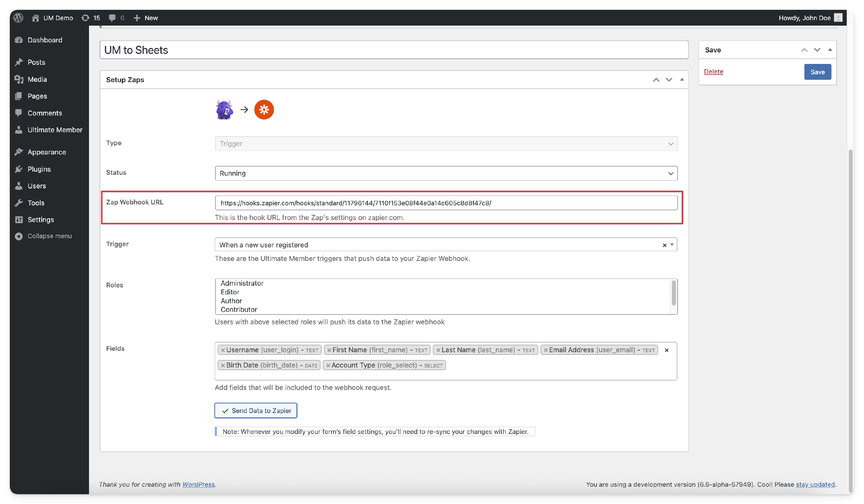Open the Tools menu

[x=36, y=203]
